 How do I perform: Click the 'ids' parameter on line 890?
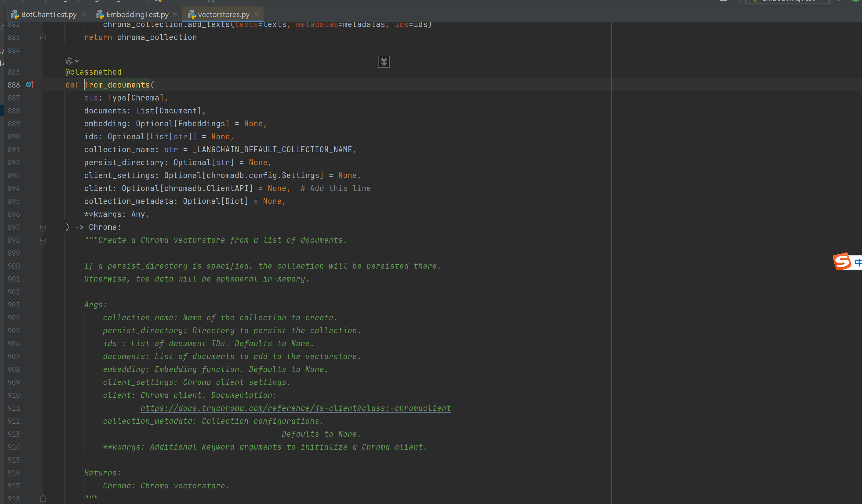[91, 137]
